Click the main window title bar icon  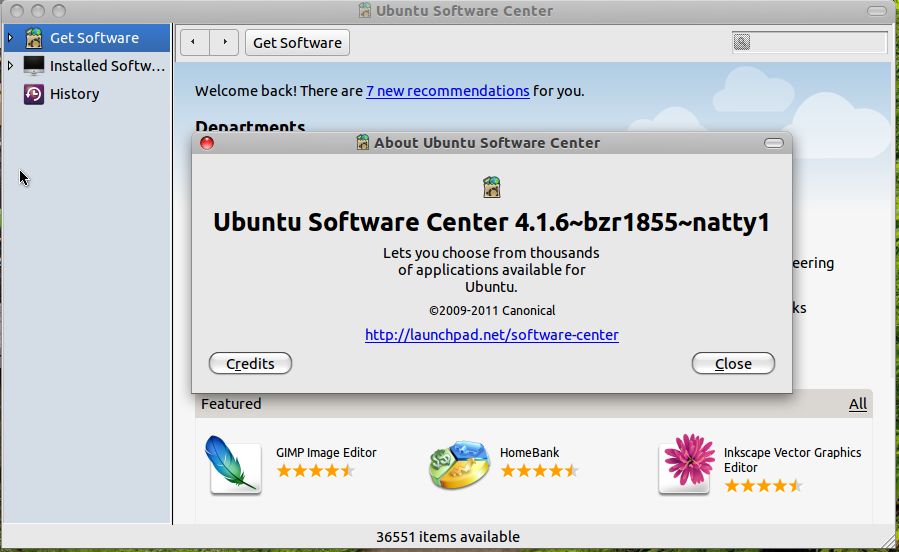(365, 11)
